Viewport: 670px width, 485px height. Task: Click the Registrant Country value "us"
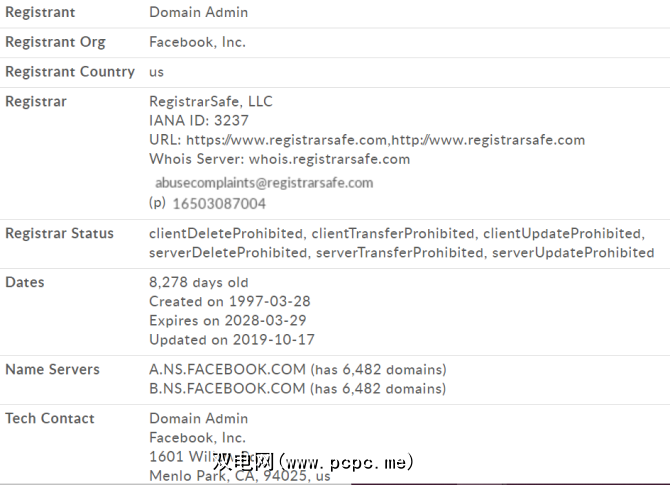tap(157, 72)
